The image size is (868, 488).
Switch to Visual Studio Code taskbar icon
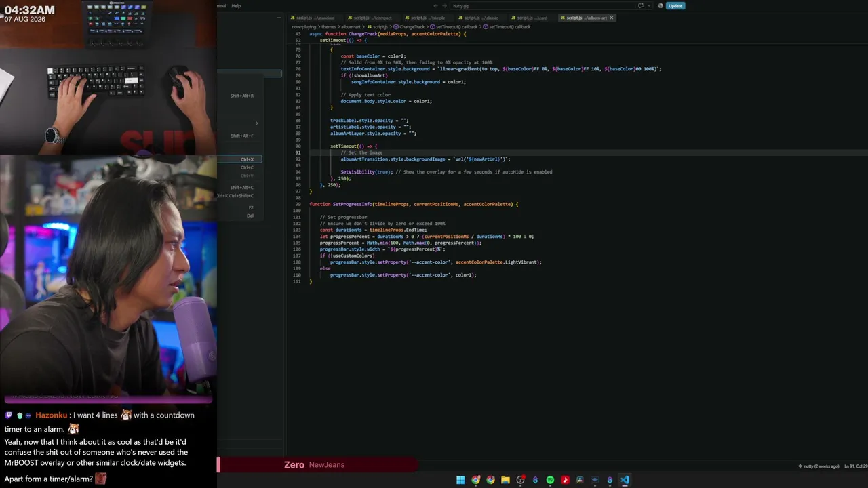tap(625, 480)
